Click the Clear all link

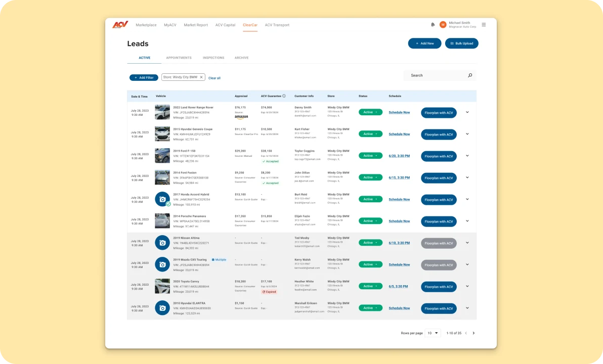click(x=214, y=78)
